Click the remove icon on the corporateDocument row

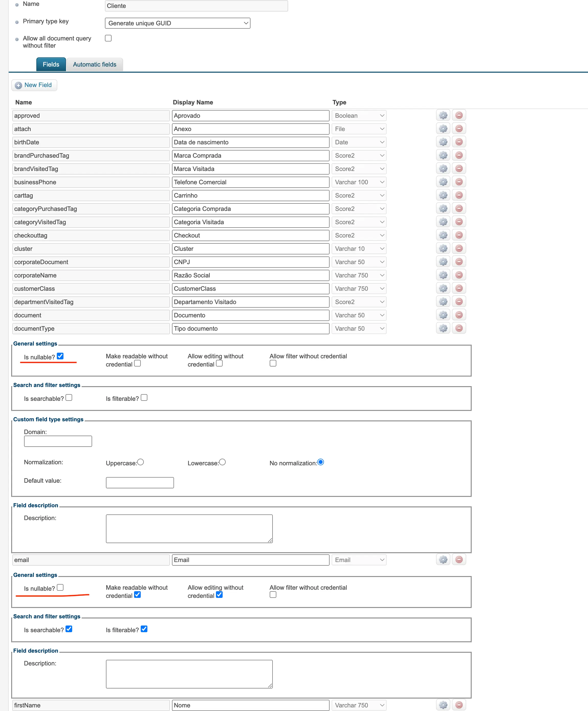pyautogui.click(x=459, y=261)
